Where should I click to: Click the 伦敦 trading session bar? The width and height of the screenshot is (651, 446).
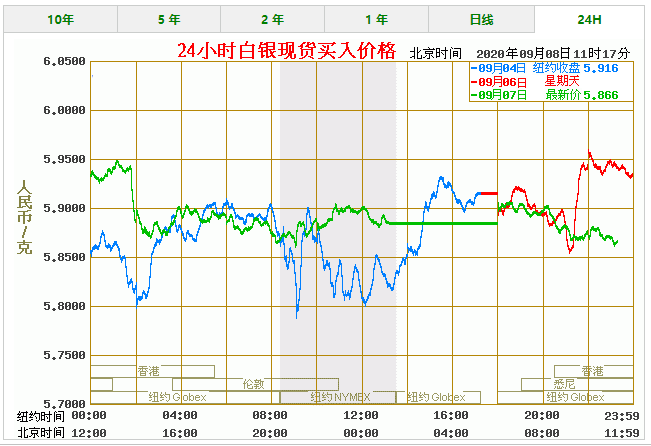point(255,384)
